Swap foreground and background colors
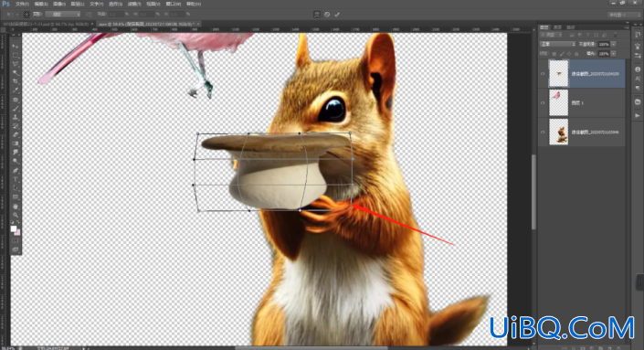 click(x=18, y=223)
